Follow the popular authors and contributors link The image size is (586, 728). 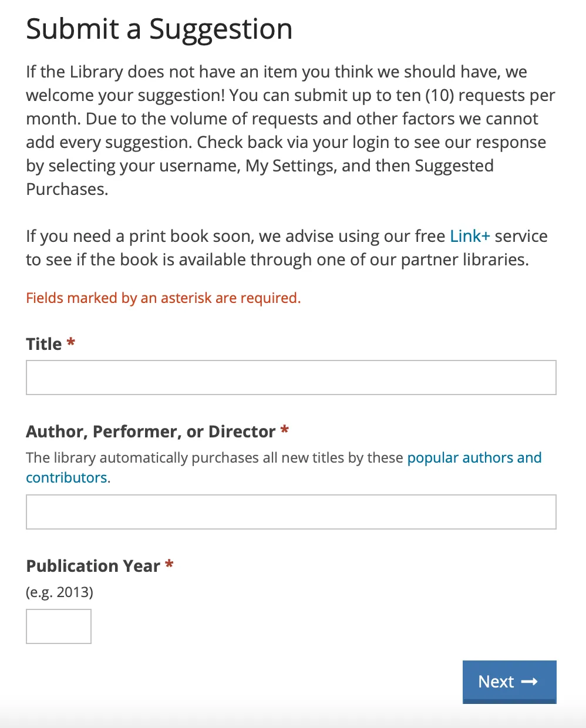474,457
